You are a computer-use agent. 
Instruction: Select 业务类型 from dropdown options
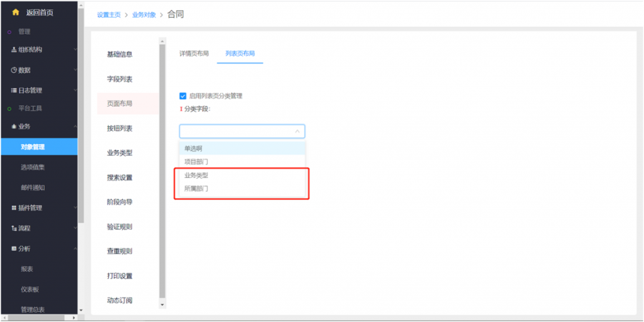(x=196, y=175)
